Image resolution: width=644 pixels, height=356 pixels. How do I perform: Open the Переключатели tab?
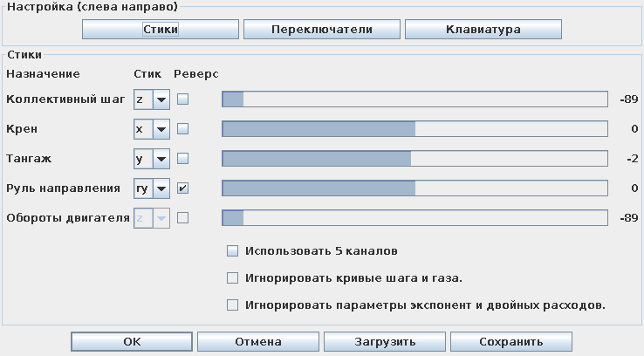(322, 29)
